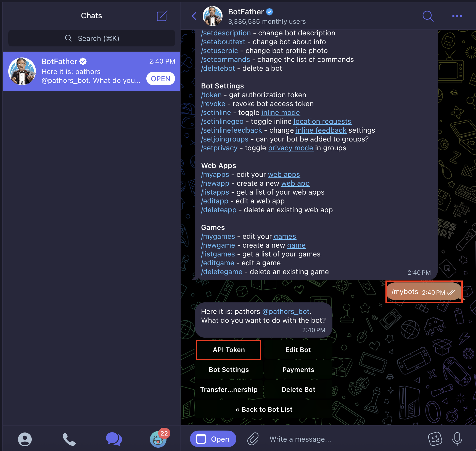Open the stickers panel showing 22 notifications
Viewport: 476px width, 451px height.
(x=158, y=439)
